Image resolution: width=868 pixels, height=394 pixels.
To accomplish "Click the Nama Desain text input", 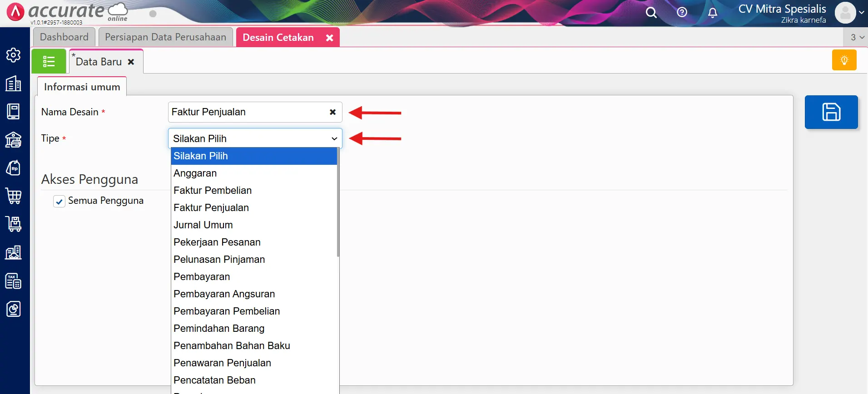I will pyautogui.click(x=248, y=112).
